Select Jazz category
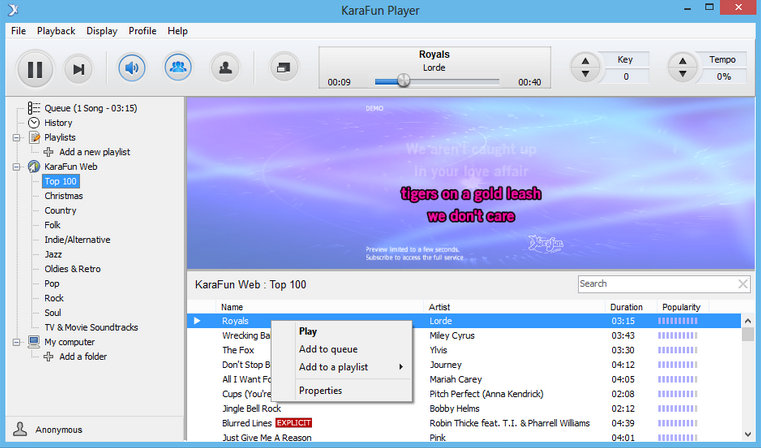The image size is (761, 448). click(53, 254)
